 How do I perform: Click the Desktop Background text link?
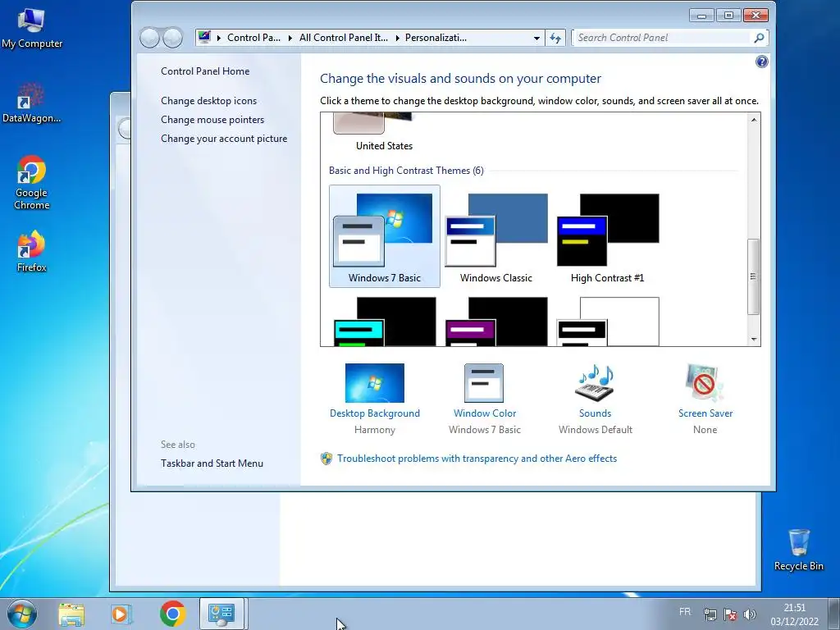click(374, 413)
